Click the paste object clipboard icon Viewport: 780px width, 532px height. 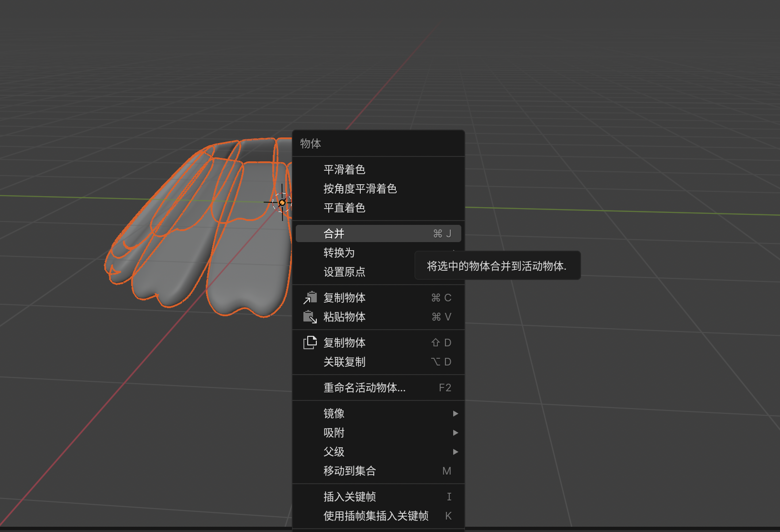[310, 317]
